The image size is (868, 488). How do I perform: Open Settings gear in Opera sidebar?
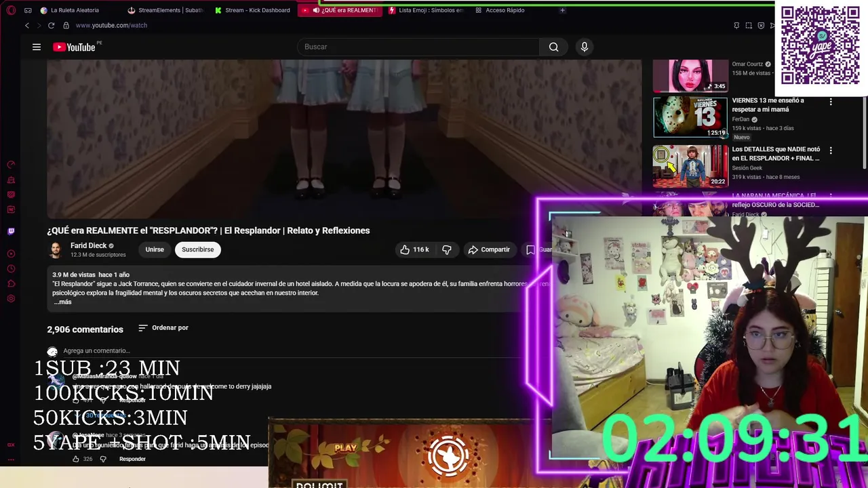coord(11,299)
